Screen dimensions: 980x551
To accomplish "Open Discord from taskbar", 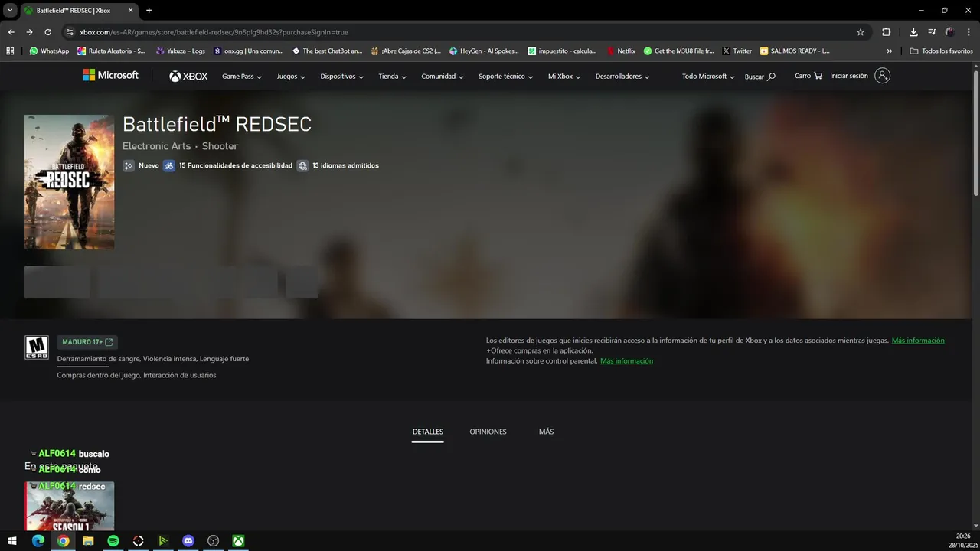I will 188,541.
